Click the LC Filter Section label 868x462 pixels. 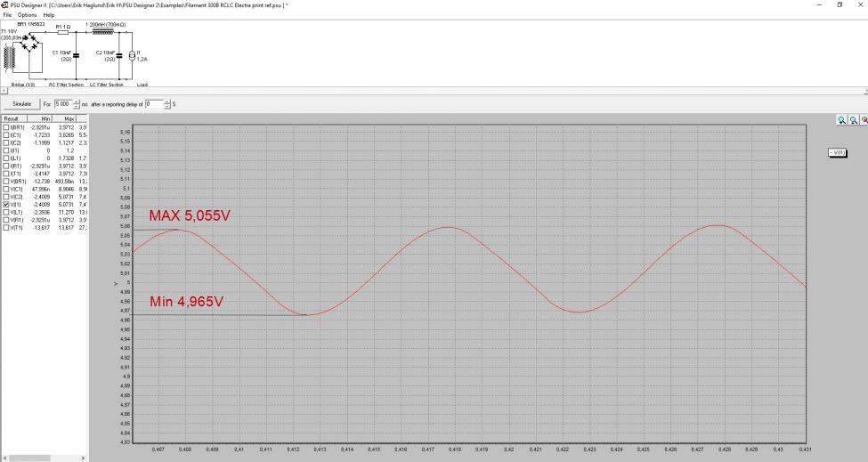[106, 85]
